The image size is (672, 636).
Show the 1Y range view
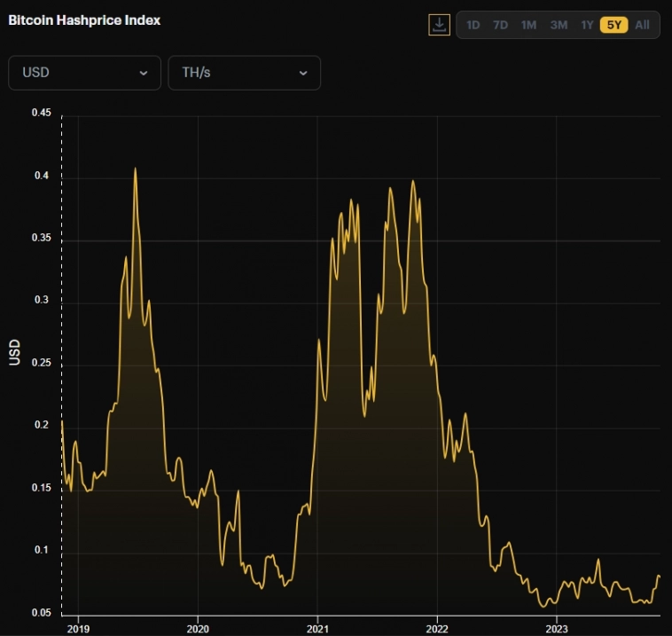[587, 25]
